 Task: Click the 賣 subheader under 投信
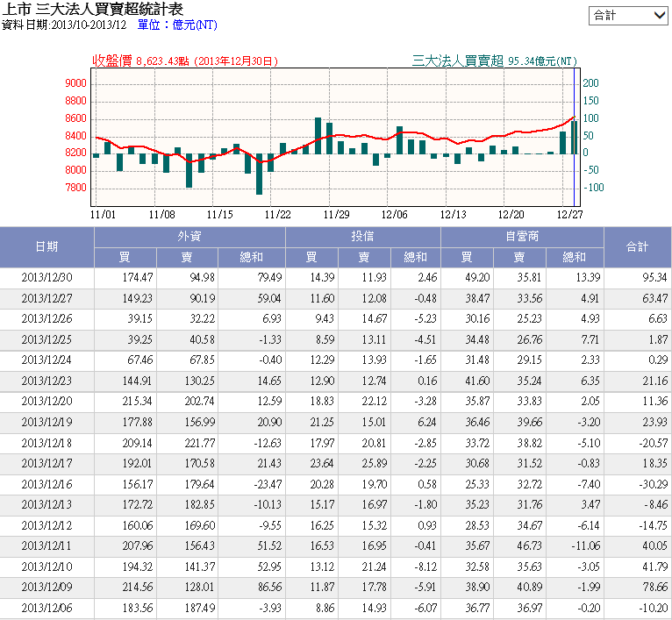(x=364, y=258)
